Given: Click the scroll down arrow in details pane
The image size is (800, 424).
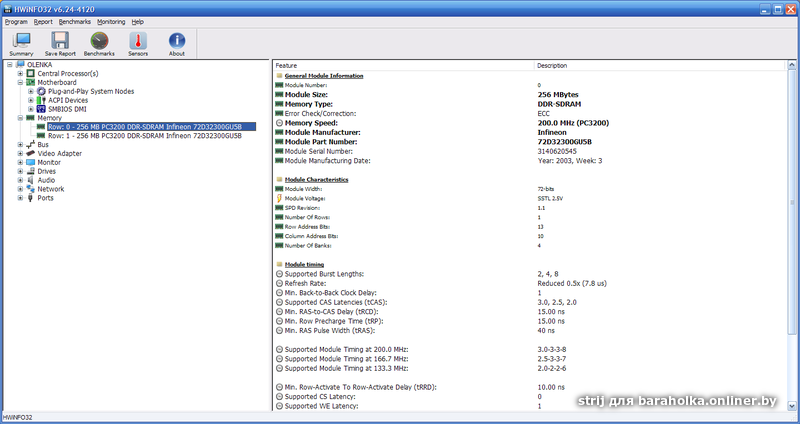Looking at the screenshot, I should tap(792, 406).
